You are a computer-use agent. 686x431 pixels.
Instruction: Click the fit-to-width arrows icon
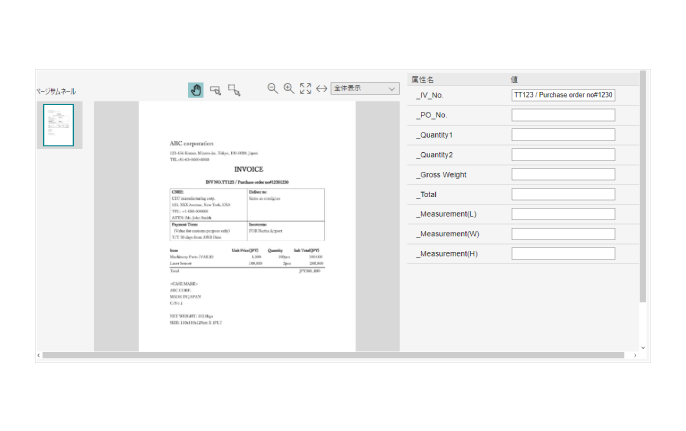(x=322, y=88)
